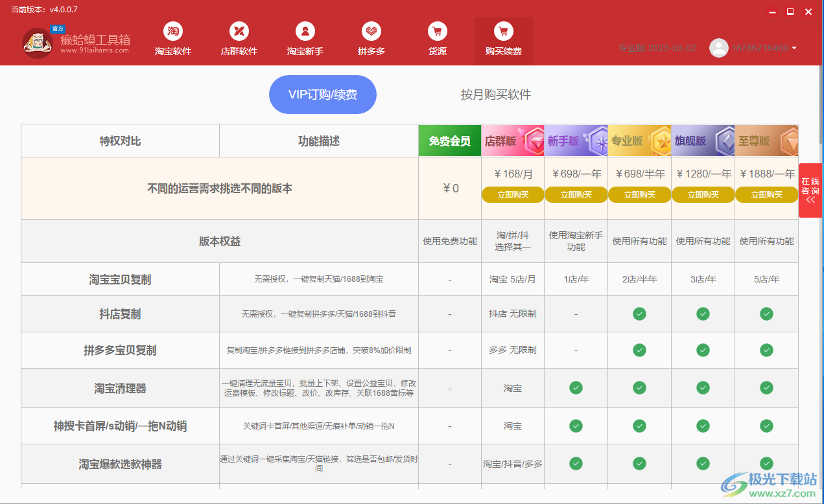
Task: Select the 店群软件 icon in top navigation
Action: [239, 32]
